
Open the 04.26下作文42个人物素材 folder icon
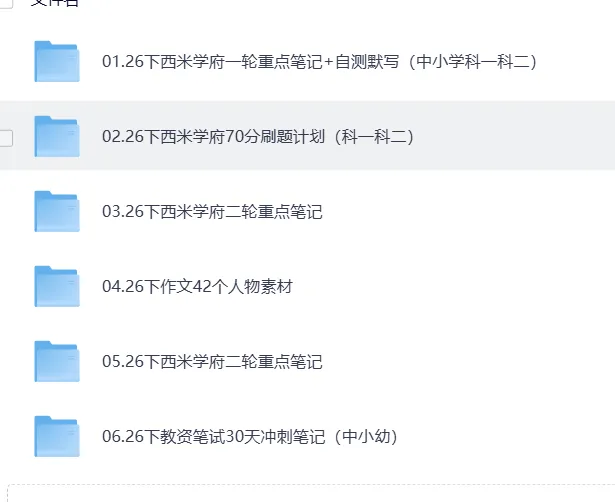pos(57,286)
